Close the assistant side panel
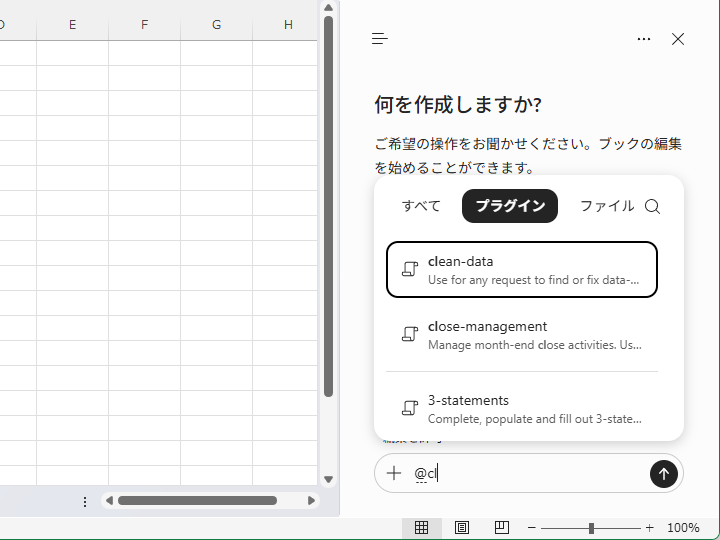The height and width of the screenshot is (540, 720). click(678, 39)
